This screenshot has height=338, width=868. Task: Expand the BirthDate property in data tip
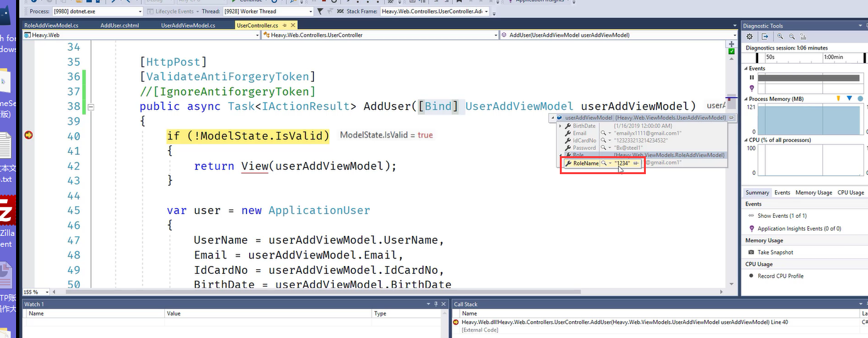[x=560, y=126]
